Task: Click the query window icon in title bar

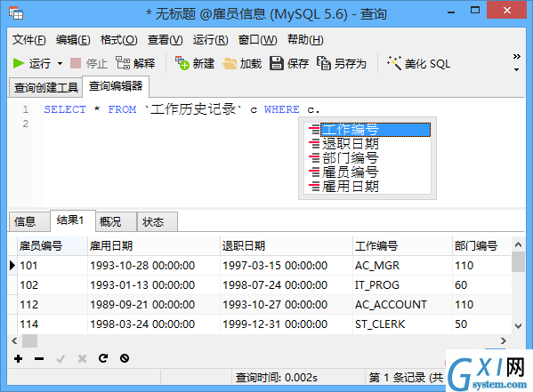Action: [16, 13]
